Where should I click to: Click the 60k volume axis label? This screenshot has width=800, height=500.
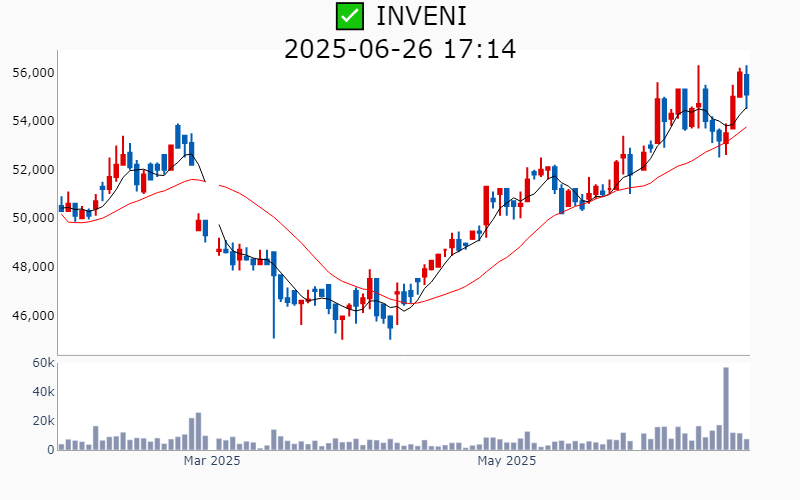(x=43, y=363)
